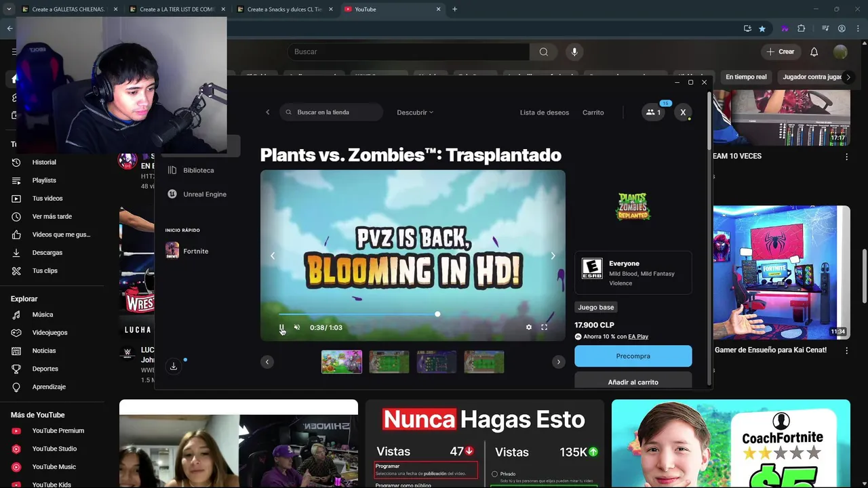Open more options for Kai Cenat video
Viewport: 868px width, 488px height.
(846, 350)
